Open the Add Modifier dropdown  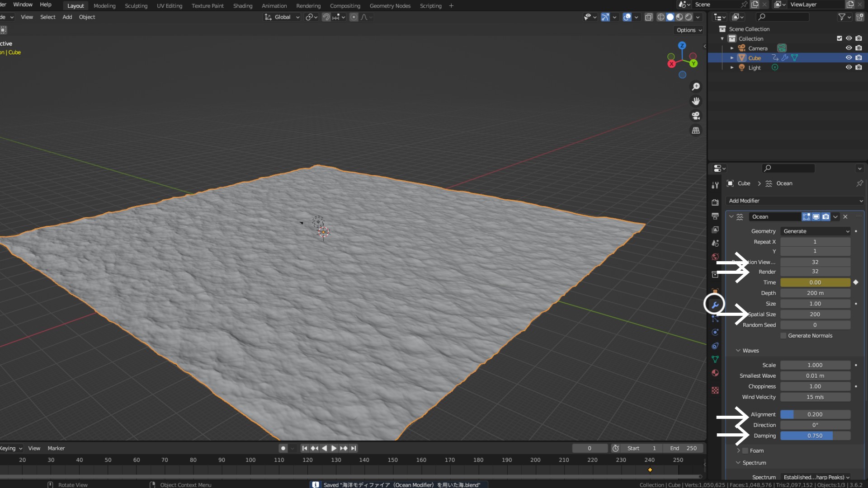795,201
